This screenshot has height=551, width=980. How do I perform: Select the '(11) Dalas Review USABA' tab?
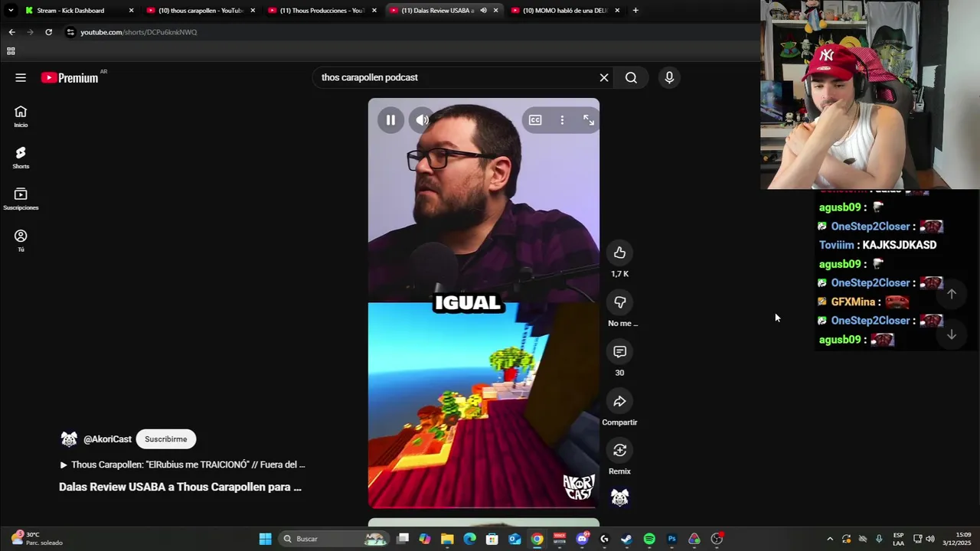tap(438, 11)
